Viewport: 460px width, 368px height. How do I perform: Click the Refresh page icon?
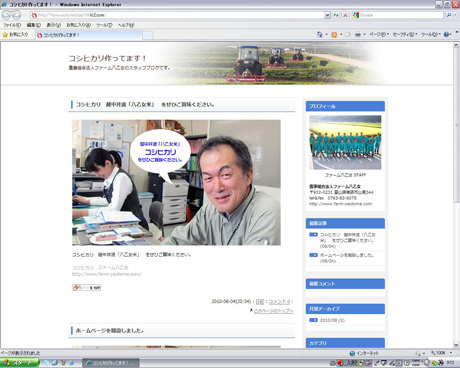[336, 15]
